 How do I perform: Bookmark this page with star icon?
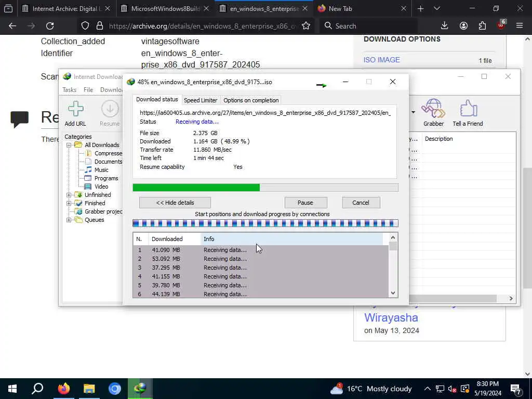[x=306, y=26]
